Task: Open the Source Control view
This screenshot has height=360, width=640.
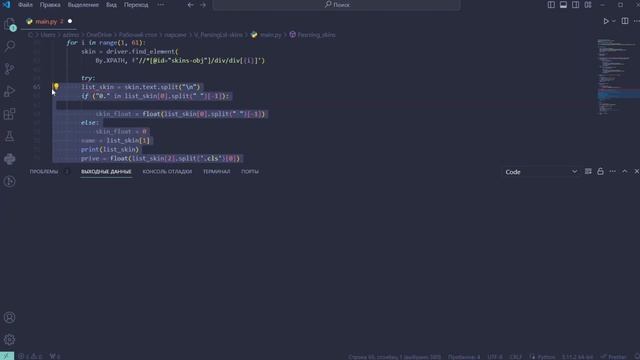Action: click(10, 69)
